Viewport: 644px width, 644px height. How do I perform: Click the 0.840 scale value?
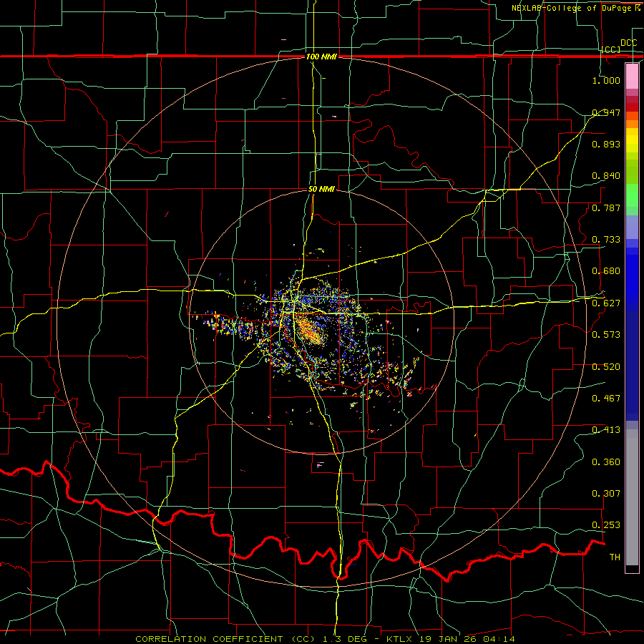(606, 176)
